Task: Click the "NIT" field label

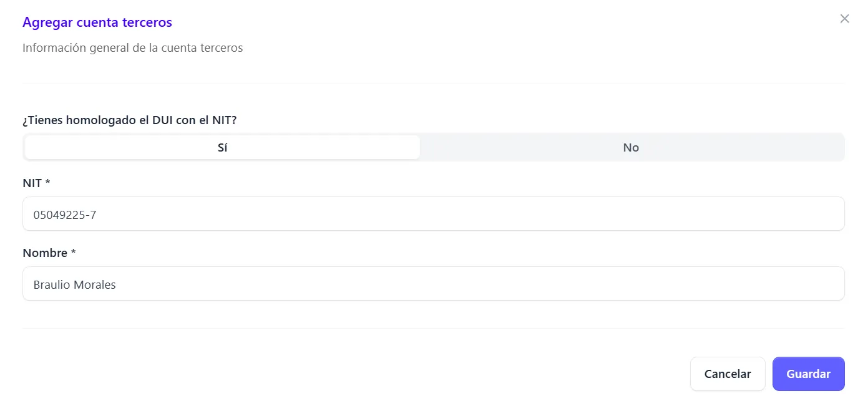Action: tap(32, 183)
